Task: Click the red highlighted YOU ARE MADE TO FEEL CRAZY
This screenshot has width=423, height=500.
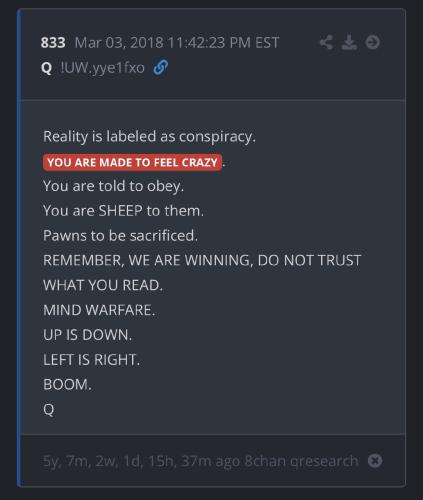Action: [132, 163]
